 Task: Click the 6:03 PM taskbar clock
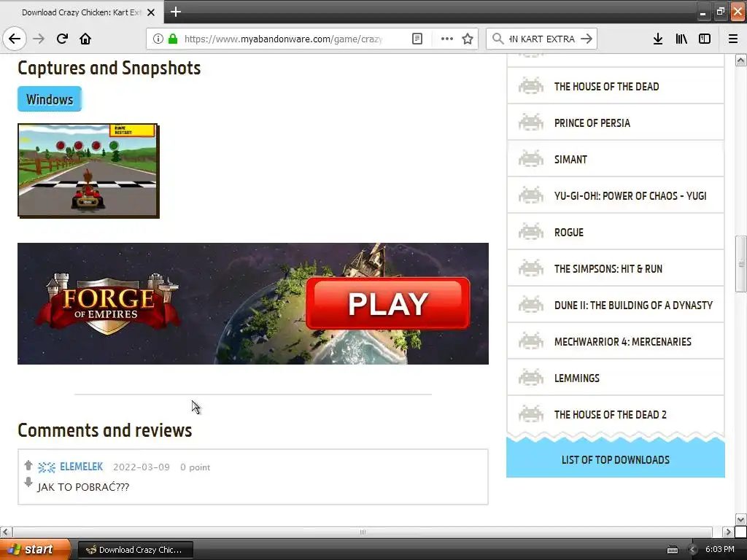[720, 550]
